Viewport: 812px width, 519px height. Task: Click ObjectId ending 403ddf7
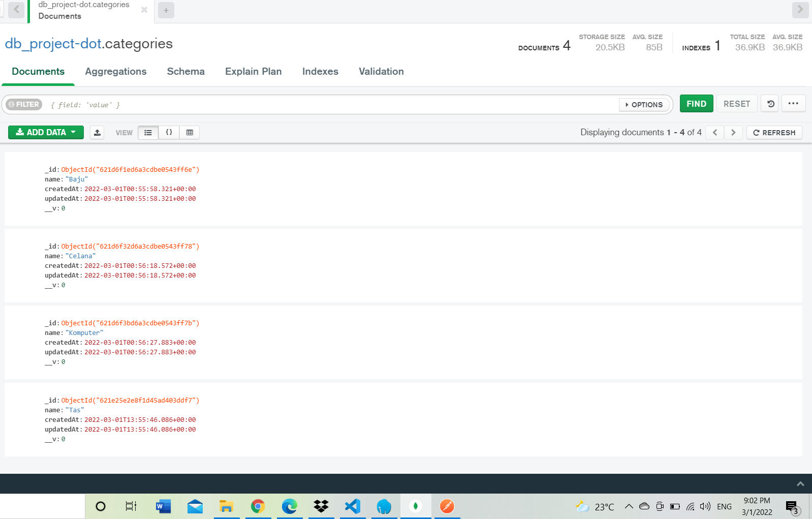[130, 401]
